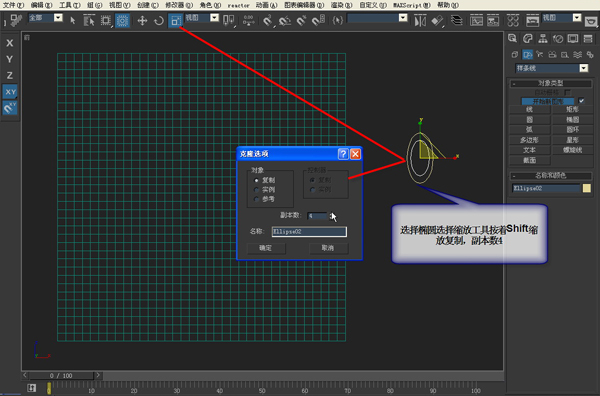Select the Systems category icon
Viewport: 600px width, 396px height.
[x=590, y=55]
